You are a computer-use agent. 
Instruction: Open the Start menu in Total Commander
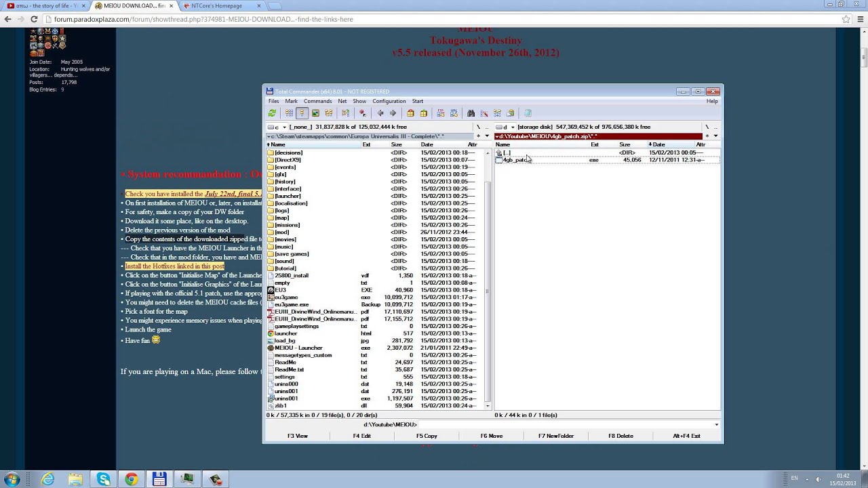tap(418, 101)
